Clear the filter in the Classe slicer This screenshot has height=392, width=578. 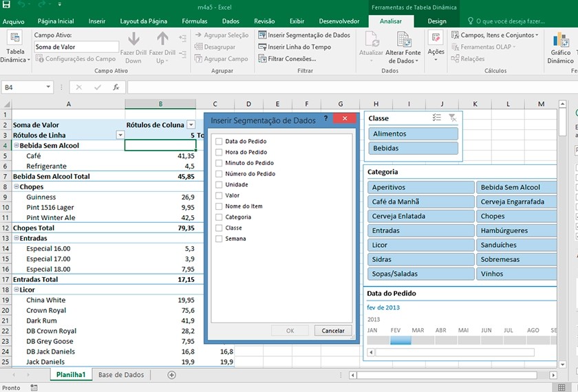tap(452, 118)
